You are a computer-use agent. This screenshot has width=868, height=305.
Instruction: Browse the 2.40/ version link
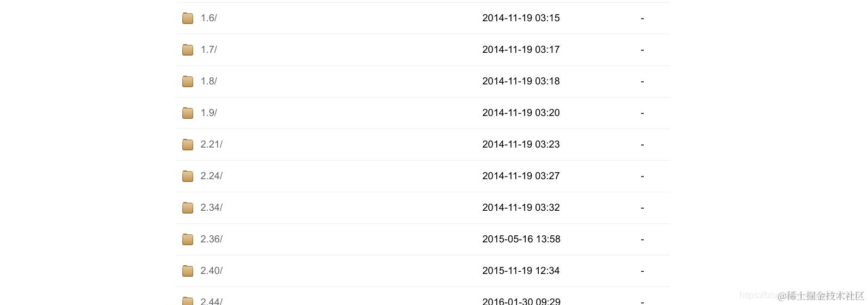[211, 271]
